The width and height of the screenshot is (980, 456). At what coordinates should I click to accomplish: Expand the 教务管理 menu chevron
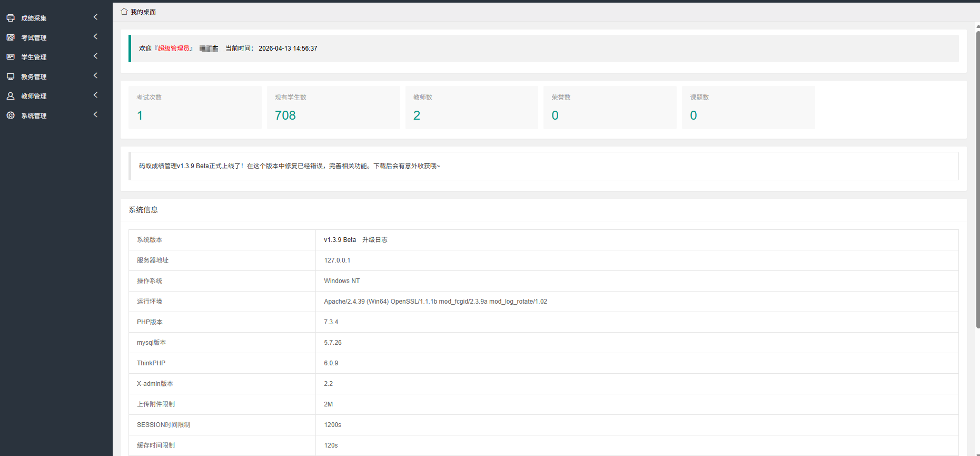click(x=95, y=76)
